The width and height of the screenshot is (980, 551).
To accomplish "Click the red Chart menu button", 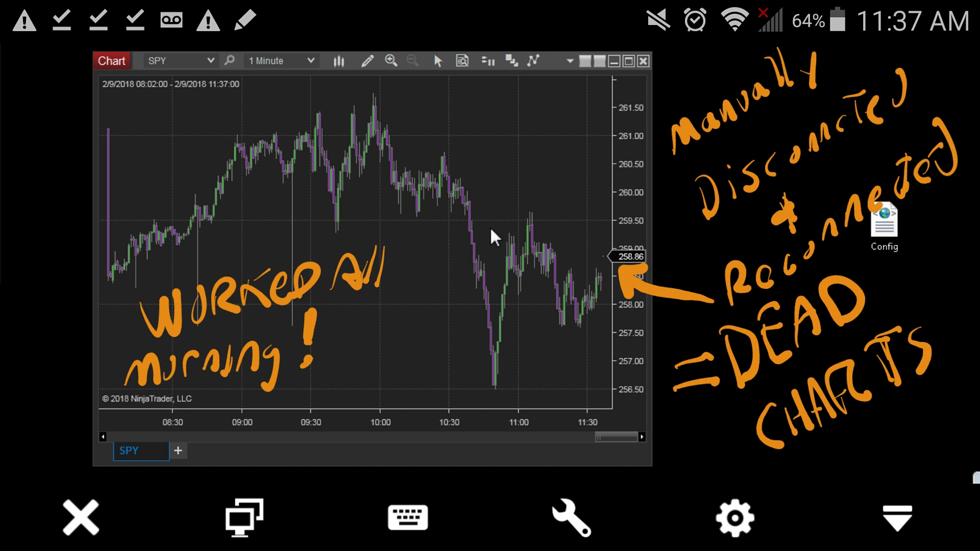I will [x=111, y=61].
